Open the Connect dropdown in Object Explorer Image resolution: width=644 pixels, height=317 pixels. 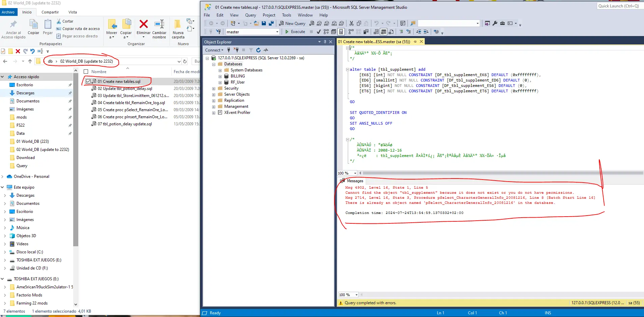pyautogui.click(x=214, y=50)
